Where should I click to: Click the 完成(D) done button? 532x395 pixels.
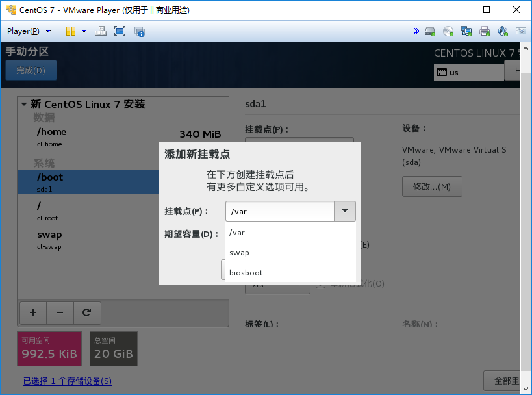coord(31,70)
